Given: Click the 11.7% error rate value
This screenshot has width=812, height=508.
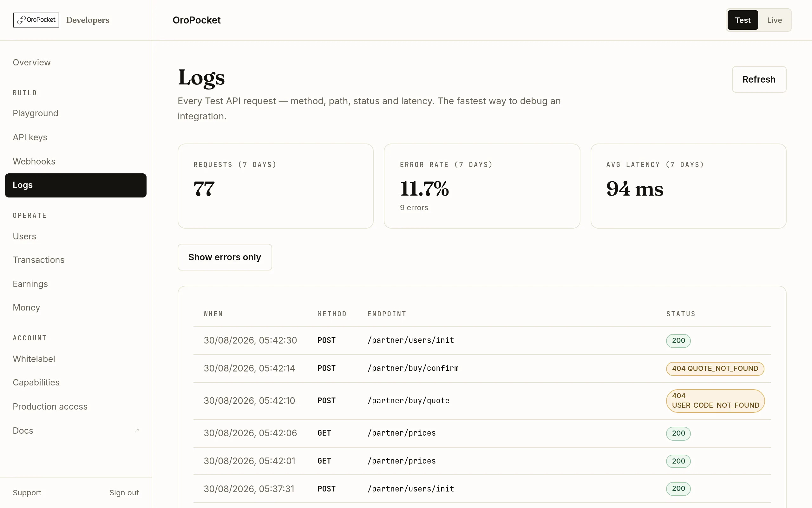Looking at the screenshot, I should point(424,189).
